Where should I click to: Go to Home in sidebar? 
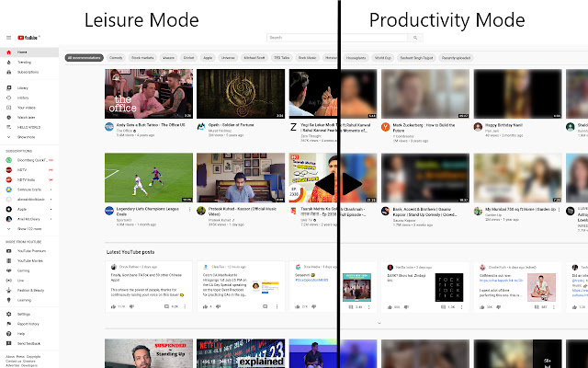coord(29,52)
